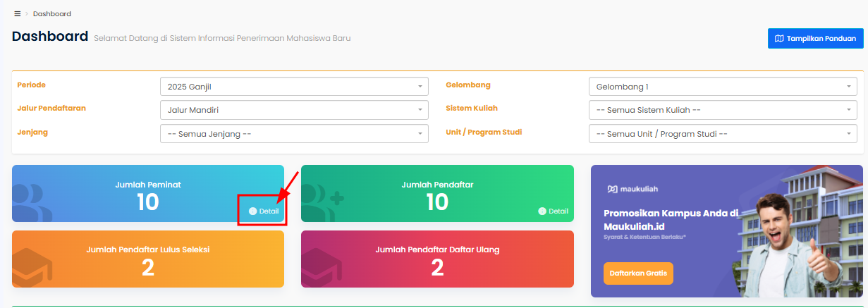Open the Detail link on Jumlah Pendaftar
868x308 pixels.
pyautogui.click(x=554, y=211)
